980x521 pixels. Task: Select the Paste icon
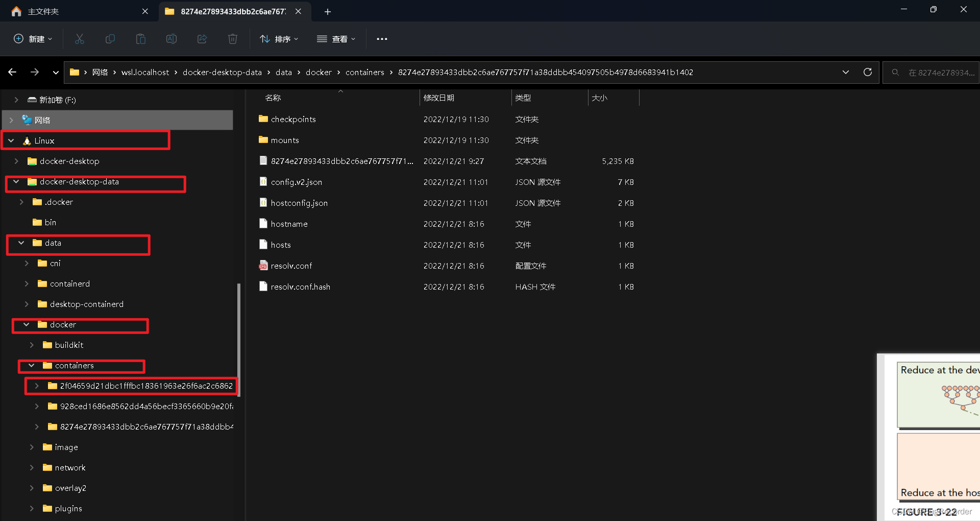[140, 39]
